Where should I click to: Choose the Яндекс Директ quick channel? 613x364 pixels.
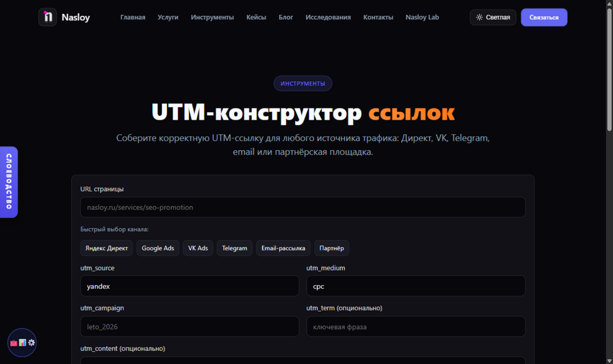click(x=107, y=248)
